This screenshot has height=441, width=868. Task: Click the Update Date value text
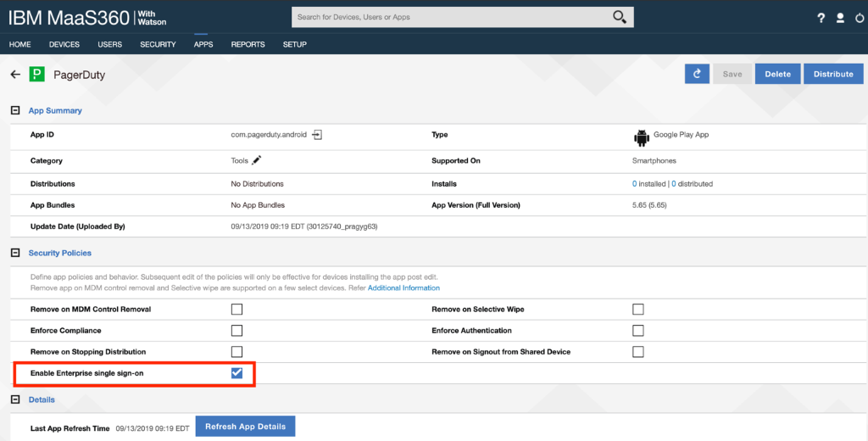click(304, 226)
